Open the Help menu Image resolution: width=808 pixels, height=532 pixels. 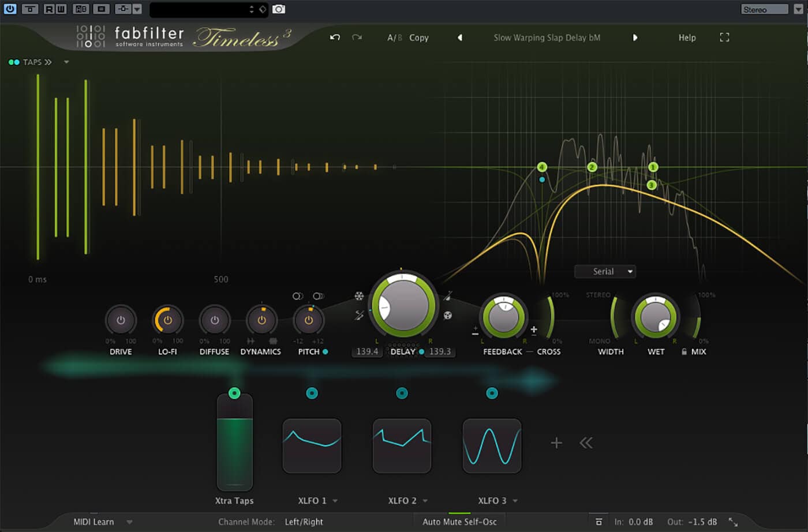click(x=687, y=38)
